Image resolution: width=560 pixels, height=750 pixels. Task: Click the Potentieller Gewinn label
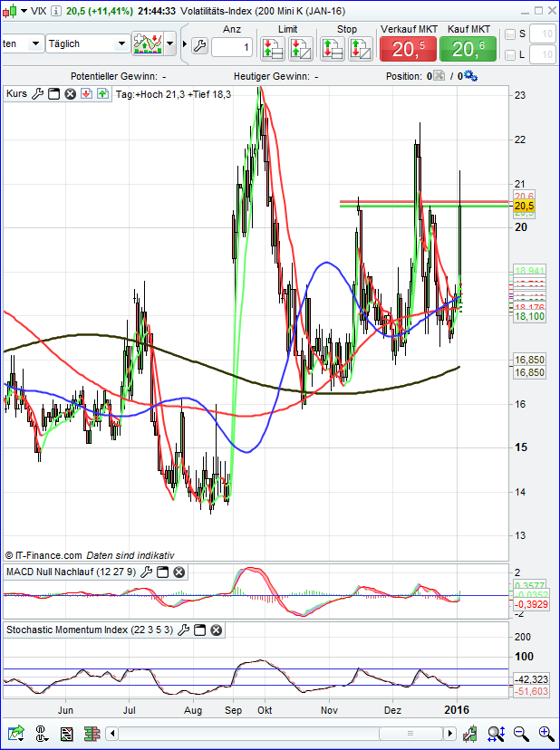(x=113, y=76)
